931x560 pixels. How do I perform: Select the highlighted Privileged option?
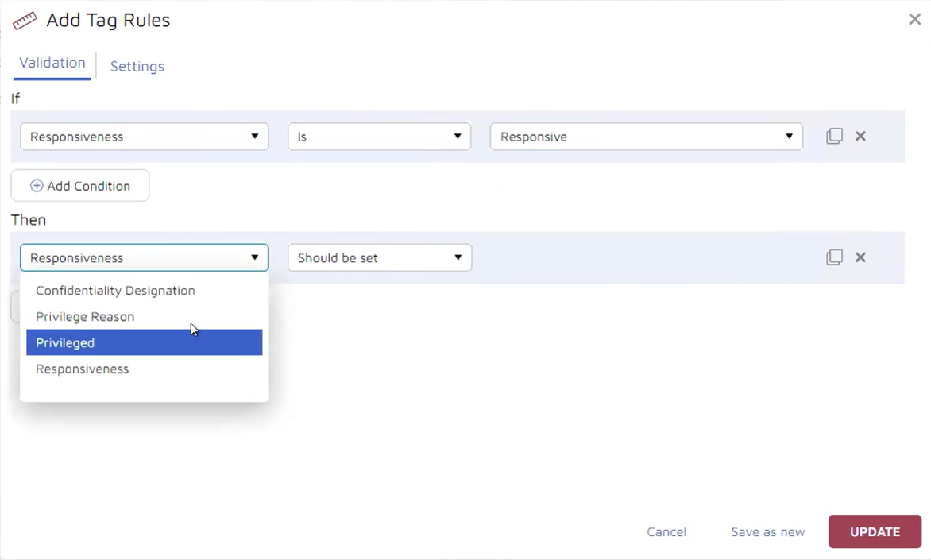pyautogui.click(x=145, y=342)
